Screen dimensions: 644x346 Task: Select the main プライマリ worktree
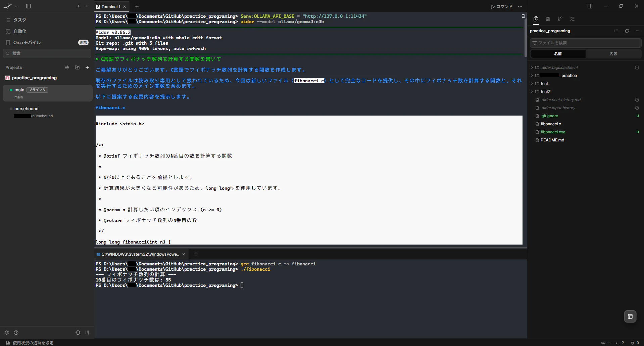47,93
